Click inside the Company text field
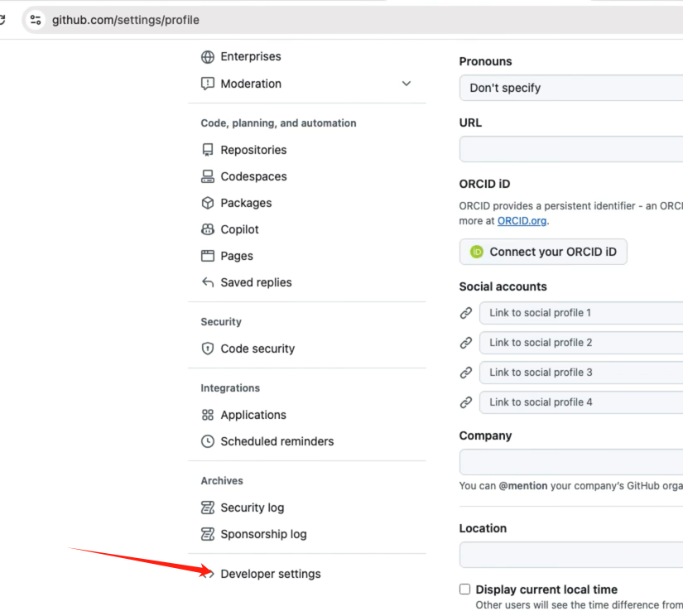The image size is (683, 616). click(570, 462)
